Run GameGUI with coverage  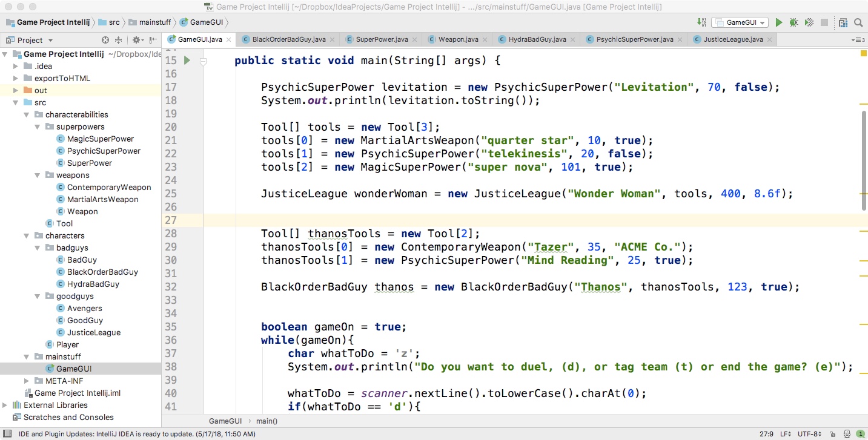click(809, 22)
